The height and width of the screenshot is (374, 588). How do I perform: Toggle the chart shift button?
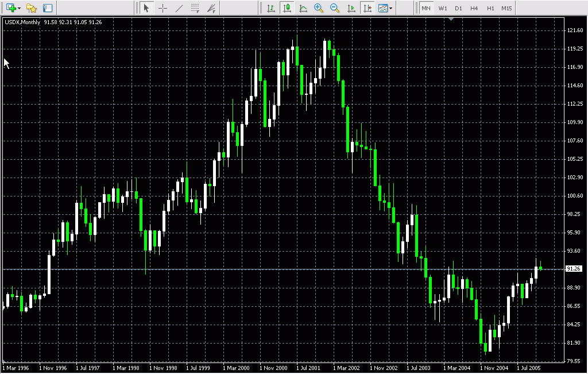coord(367,8)
